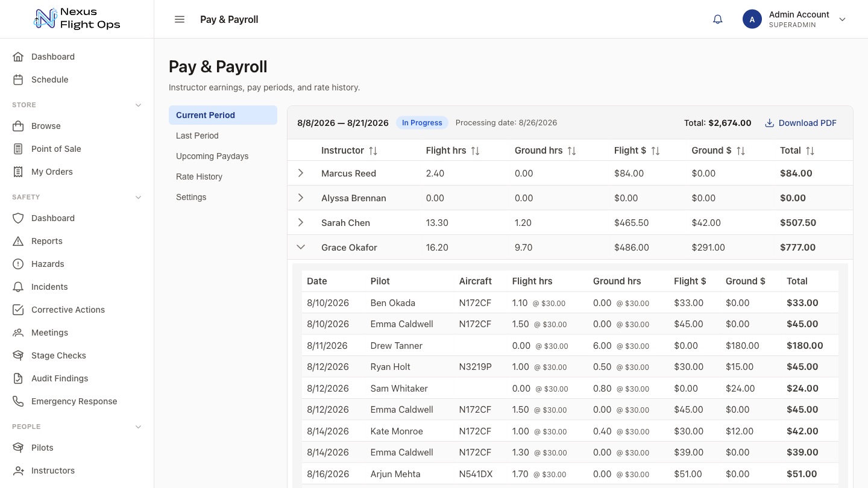Click the In Progress status badge
Image resolution: width=868 pixels, height=488 pixels.
(422, 123)
